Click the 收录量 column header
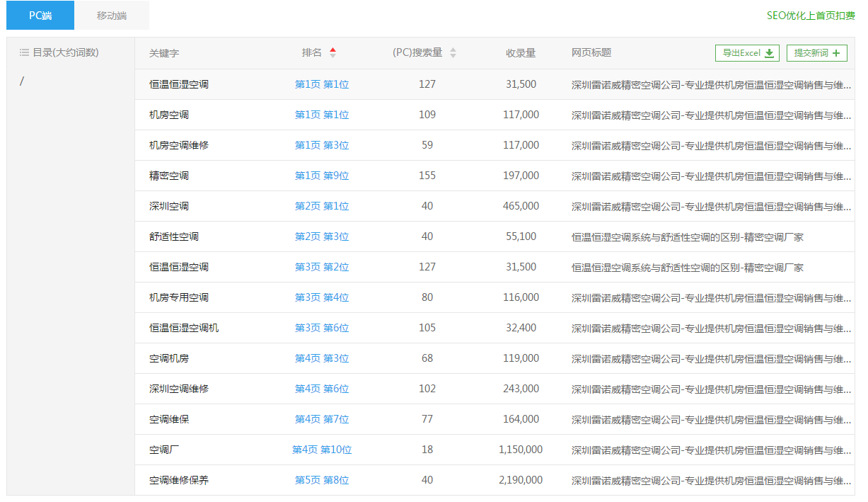Viewport: 868px width, 502px height. (521, 53)
